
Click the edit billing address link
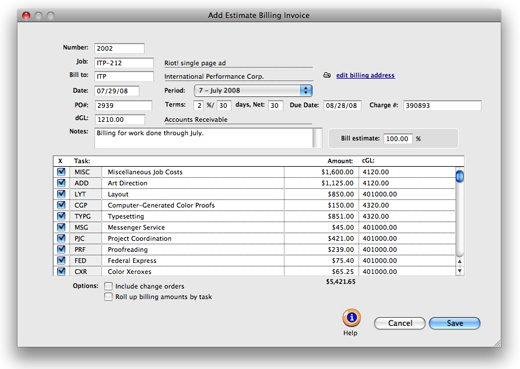365,75
